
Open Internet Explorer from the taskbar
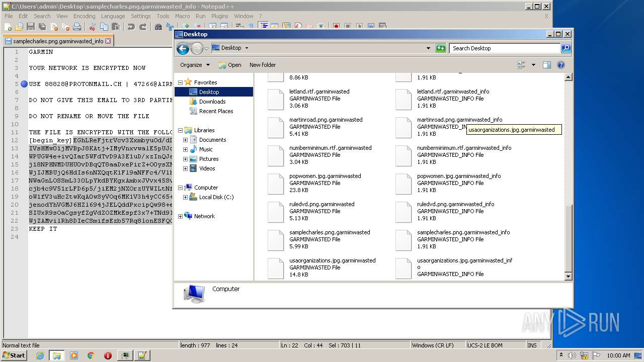point(40,355)
